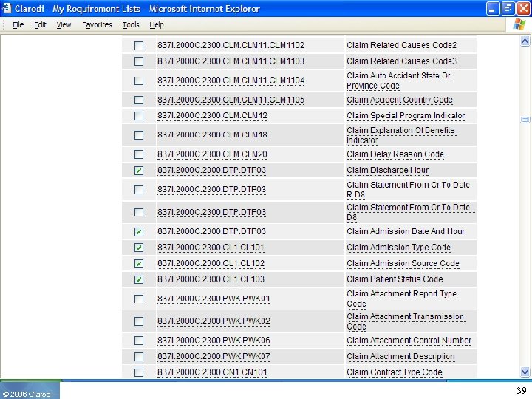Click the Windows flag logo in menu bar

click(x=519, y=24)
